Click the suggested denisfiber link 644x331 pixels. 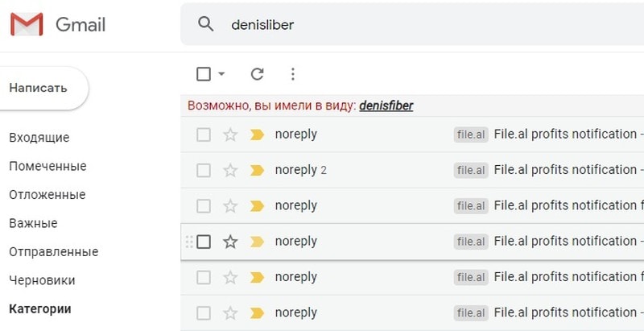pyautogui.click(x=386, y=106)
